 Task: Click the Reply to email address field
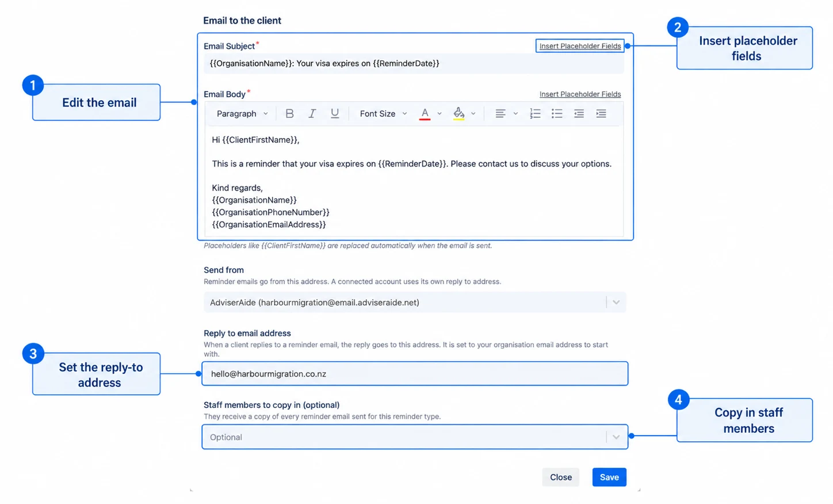click(415, 374)
